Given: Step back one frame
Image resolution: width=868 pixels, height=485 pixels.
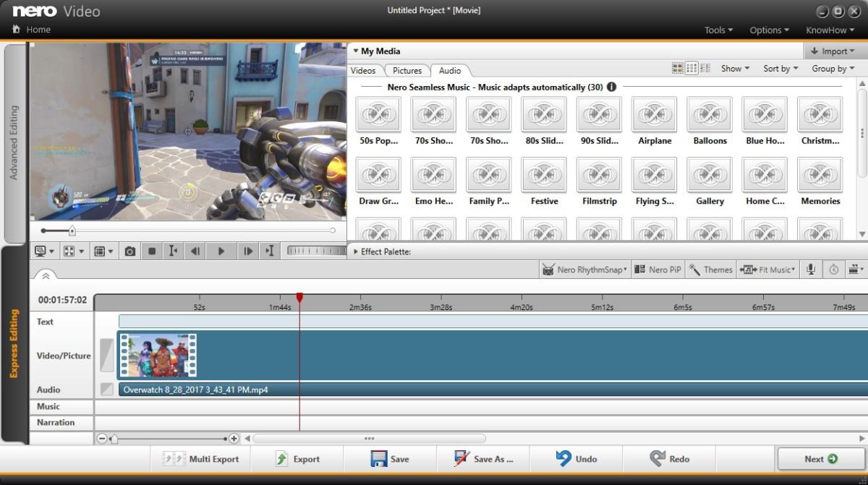Looking at the screenshot, I should pos(195,252).
